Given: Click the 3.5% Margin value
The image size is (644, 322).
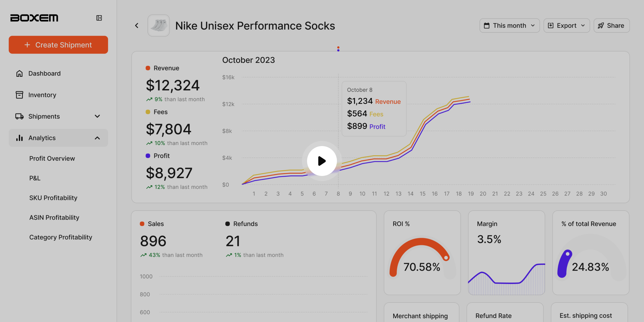Looking at the screenshot, I should tap(489, 239).
